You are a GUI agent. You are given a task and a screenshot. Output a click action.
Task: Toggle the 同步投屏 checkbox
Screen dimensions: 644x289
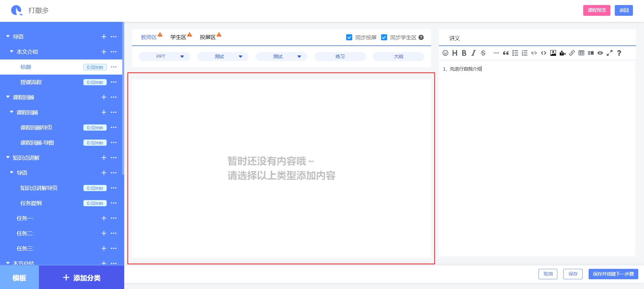click(349, 37)
